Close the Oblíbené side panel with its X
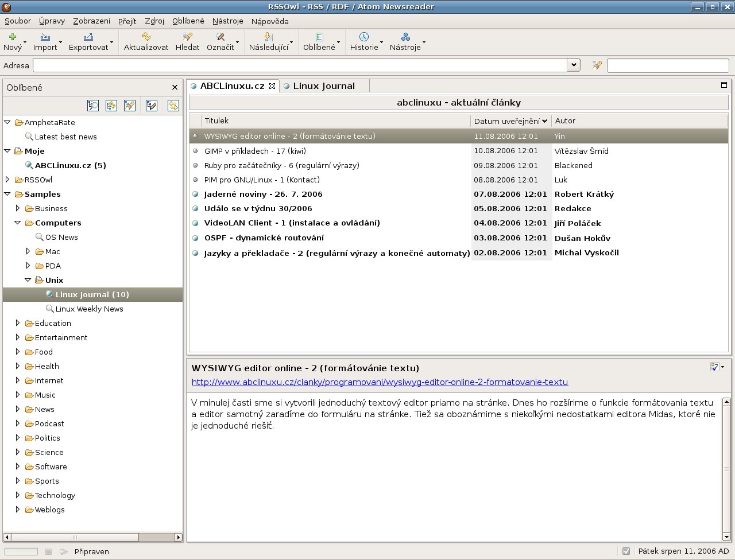735x560 pixels. point(175,87)
